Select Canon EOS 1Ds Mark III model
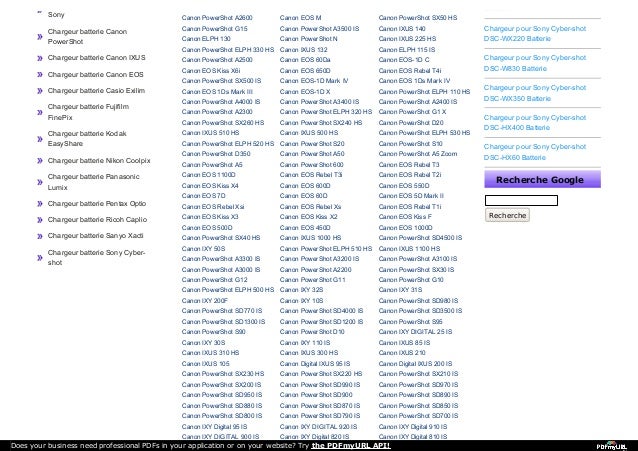This screenshot has height=451, width=638. point(217,92)
